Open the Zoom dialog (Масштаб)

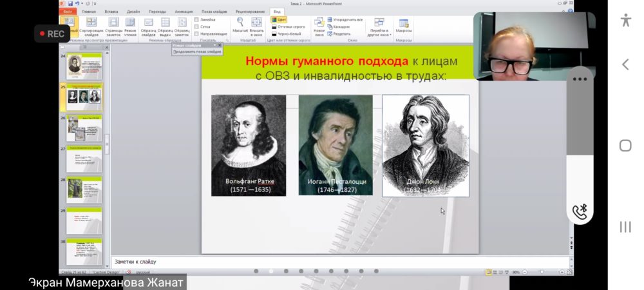240,26
